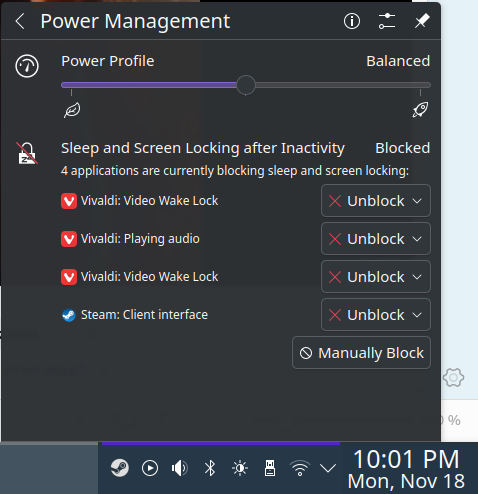Open Steam tray icon in taskbar
The image size is (478, 494).
pyautogui.click(x=120, y=468)
